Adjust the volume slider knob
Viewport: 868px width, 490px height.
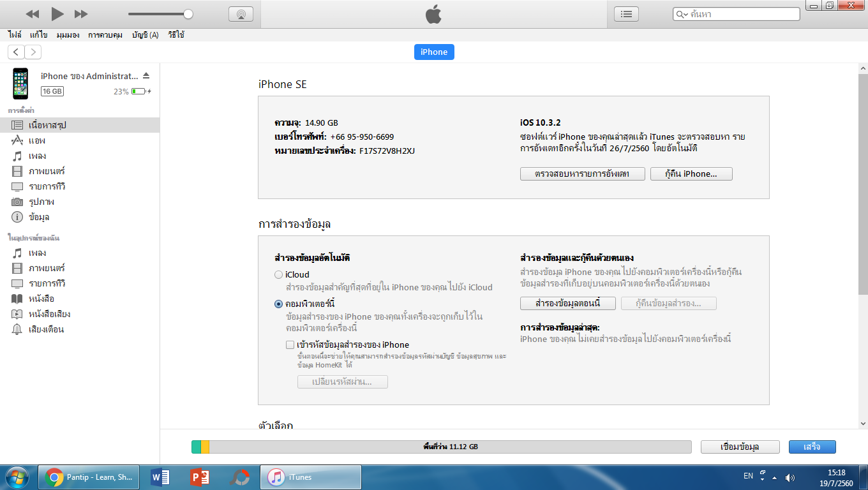(188, 14)
